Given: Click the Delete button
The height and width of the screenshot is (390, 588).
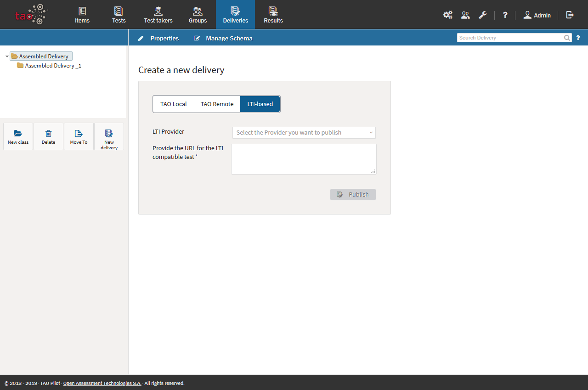Looking at the screenshot, I should [x=48, y=136].
